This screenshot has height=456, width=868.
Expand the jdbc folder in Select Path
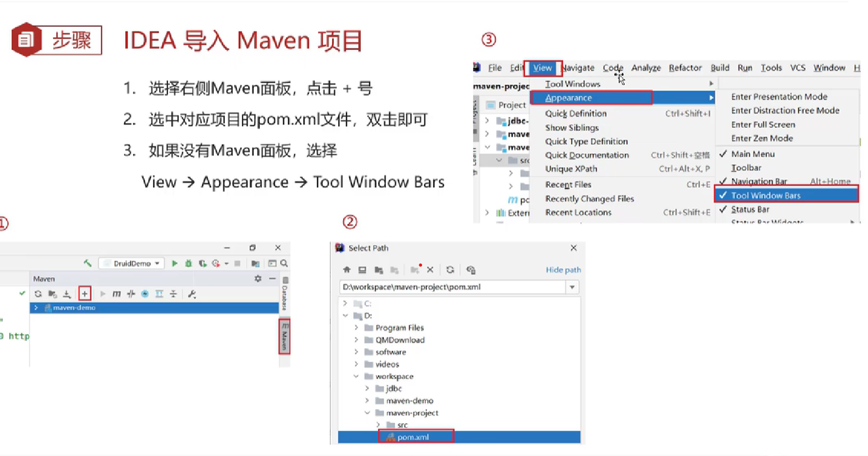point(367,388)
